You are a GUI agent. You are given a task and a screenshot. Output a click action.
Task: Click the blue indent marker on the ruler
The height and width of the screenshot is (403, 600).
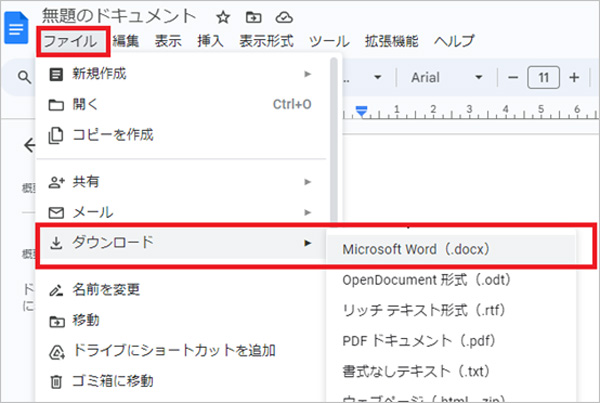click(363, 110)
